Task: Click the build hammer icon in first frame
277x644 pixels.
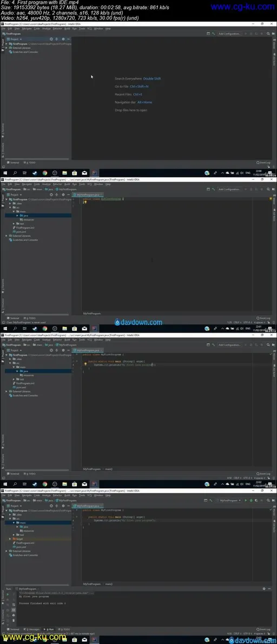Action: pos(213,34)
